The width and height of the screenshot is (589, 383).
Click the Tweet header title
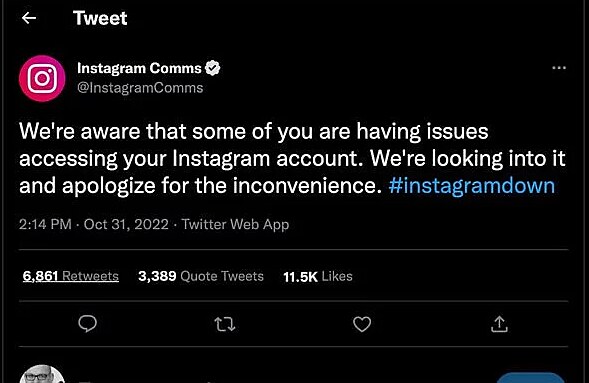[100, 18]
